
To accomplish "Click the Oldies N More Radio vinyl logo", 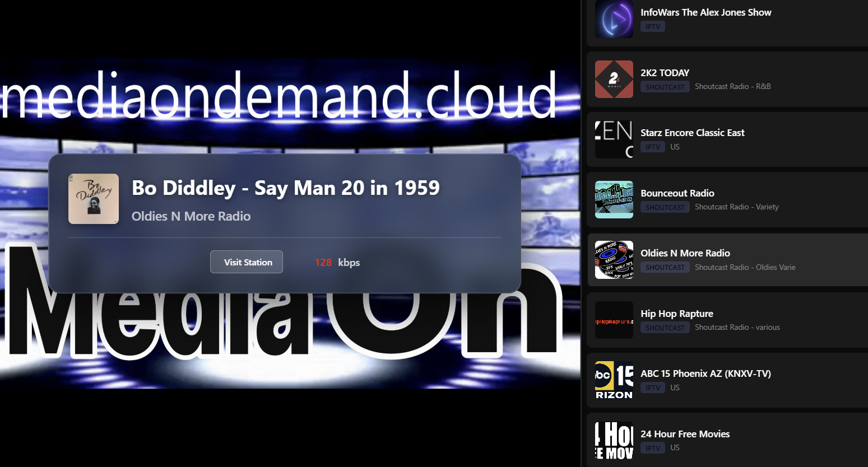I will coord(614,260).
